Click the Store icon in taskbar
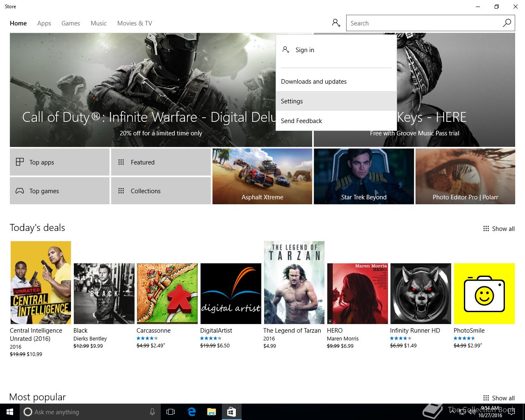Viewport: 525px width, 420px height. (231, 412)
